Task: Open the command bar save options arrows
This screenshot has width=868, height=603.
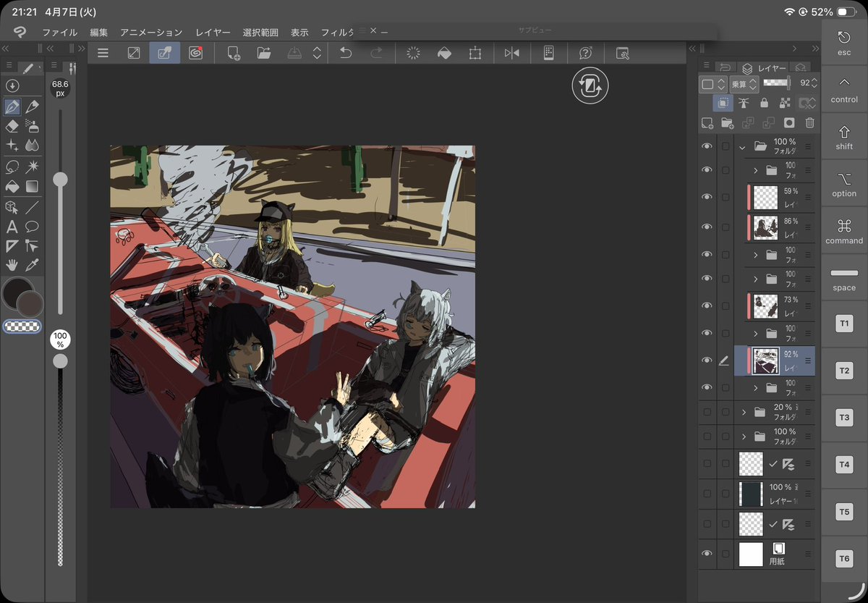Action: coord(317,53)
